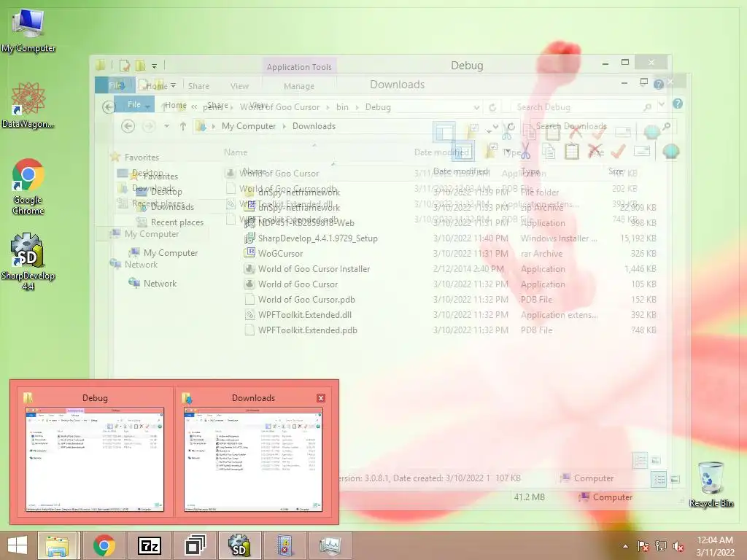This screenshot has width=747, height=560.
Task: Open address bar dropdown in Debug window
Action: click(x=476, y=108)
